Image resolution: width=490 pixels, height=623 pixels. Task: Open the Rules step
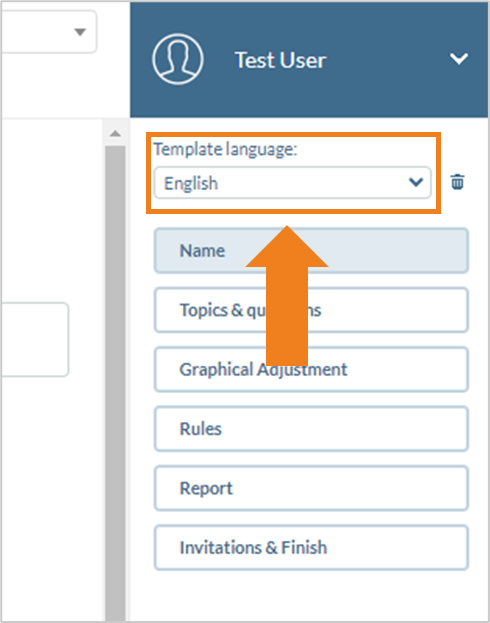[x=311, y=429]
